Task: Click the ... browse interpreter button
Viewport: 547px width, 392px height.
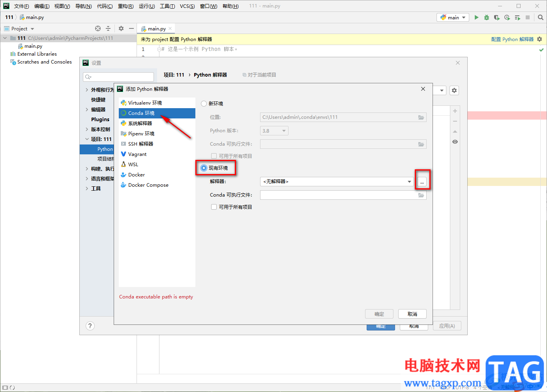Action: click(422, 182)
